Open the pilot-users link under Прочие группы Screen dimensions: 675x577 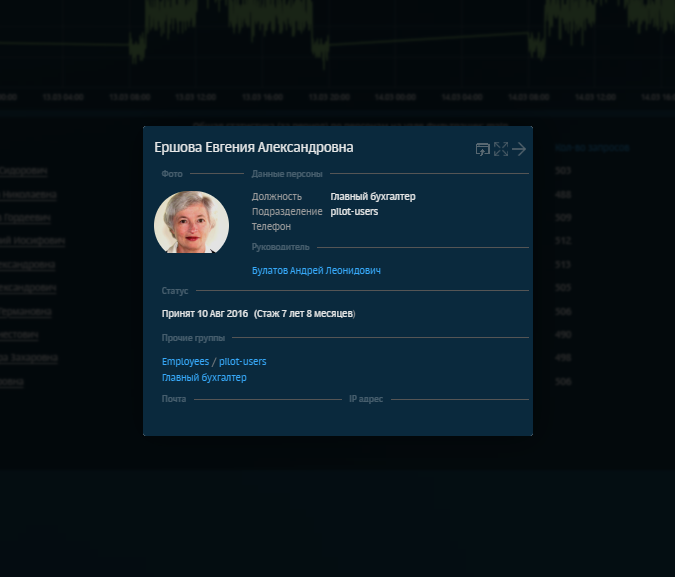tap(242, 361)
